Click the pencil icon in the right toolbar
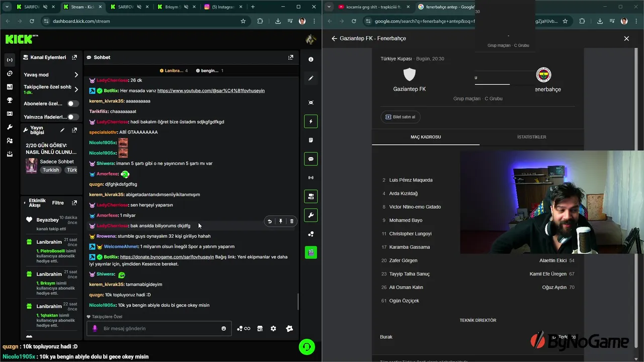 point(311,78)
